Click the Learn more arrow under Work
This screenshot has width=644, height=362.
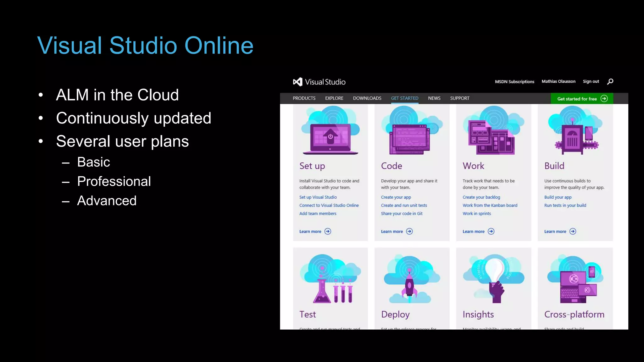[491, 232]
